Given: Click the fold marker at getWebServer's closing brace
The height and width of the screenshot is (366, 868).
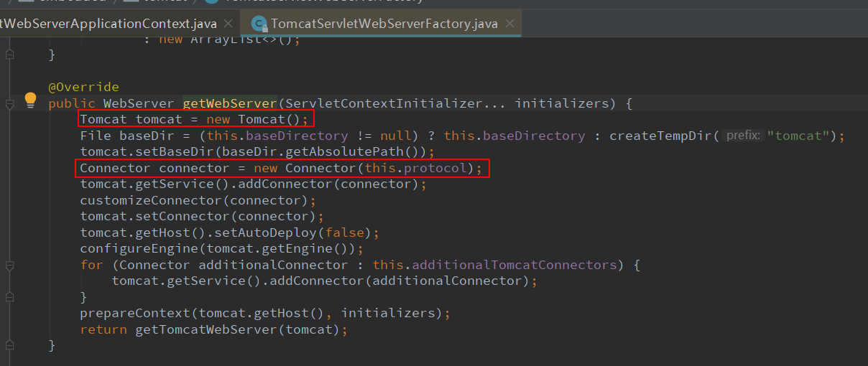Looking at the screenshot, I should click(9, 345).
